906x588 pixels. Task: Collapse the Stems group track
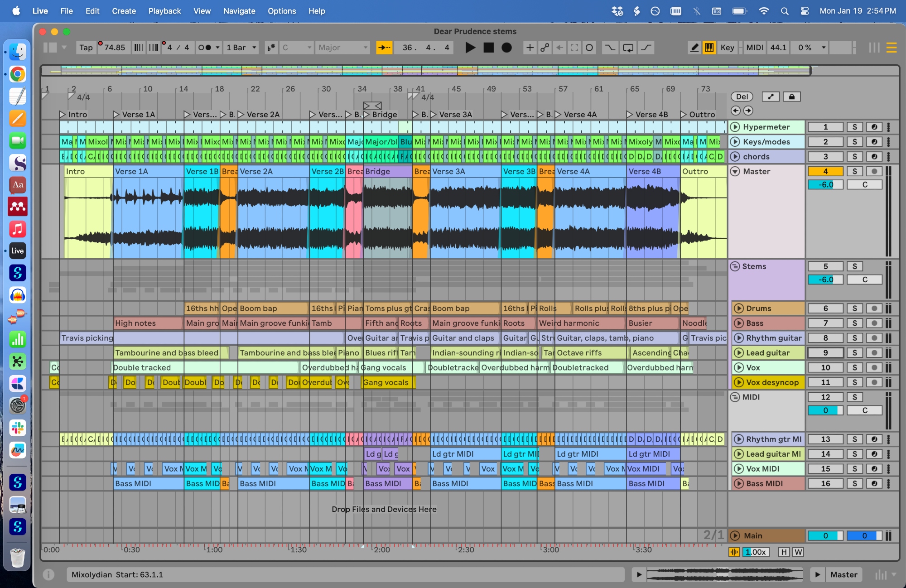tap(735, 266)
